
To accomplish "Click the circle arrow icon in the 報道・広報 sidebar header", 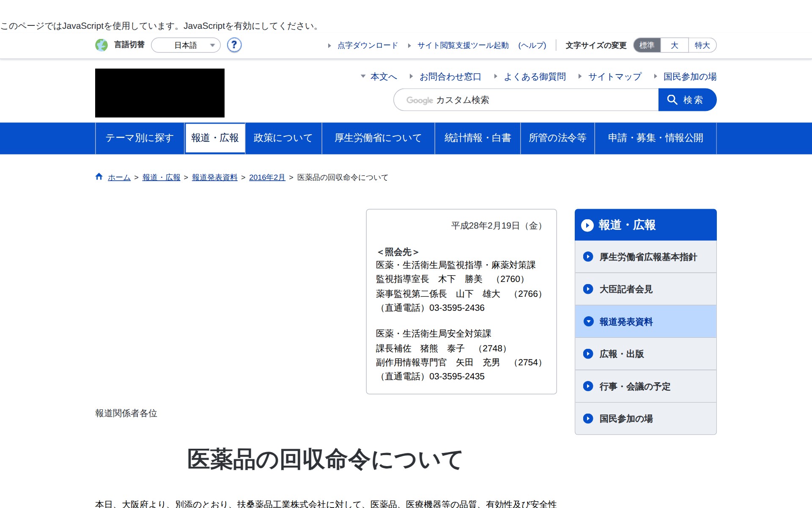I will tap(587, 225).
